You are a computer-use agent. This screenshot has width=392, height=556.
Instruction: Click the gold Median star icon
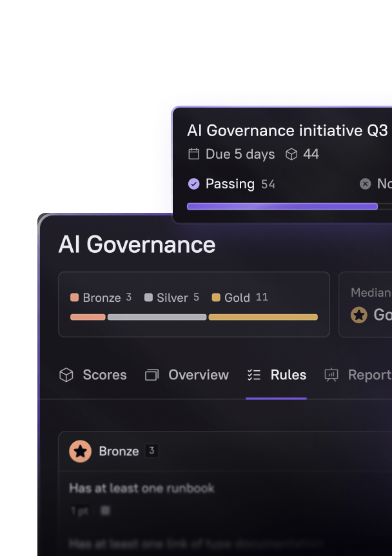click(x=359, y=315)
